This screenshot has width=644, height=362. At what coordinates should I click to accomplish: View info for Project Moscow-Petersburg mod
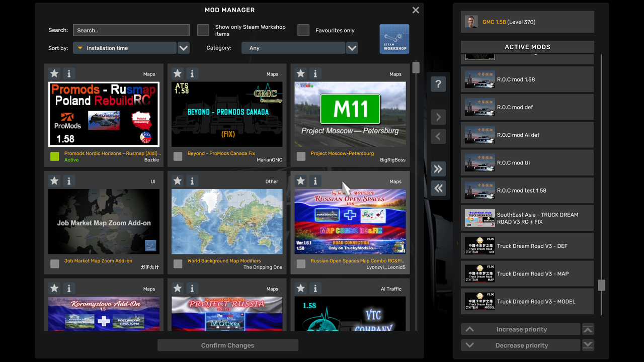pyautogui.click(x=315, y=73)
